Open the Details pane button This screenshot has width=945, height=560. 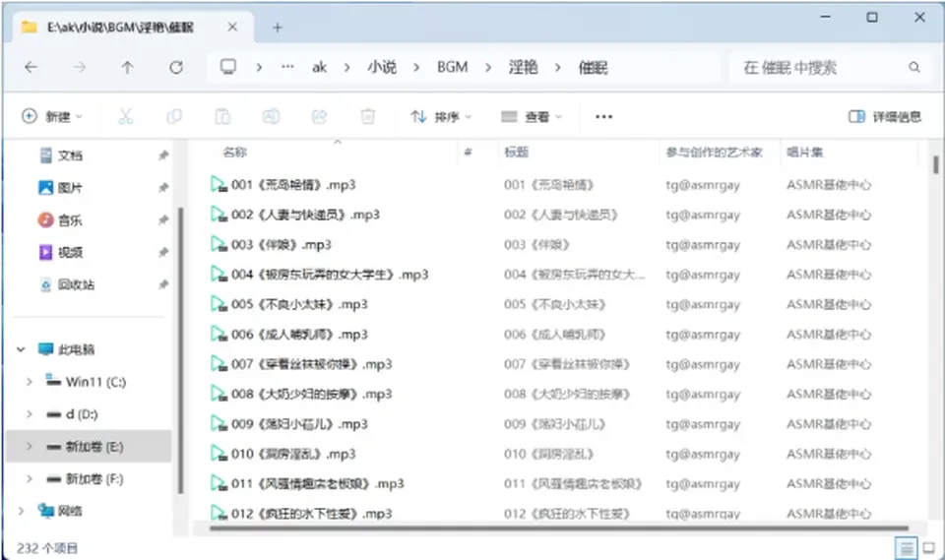tap(885, 116)
